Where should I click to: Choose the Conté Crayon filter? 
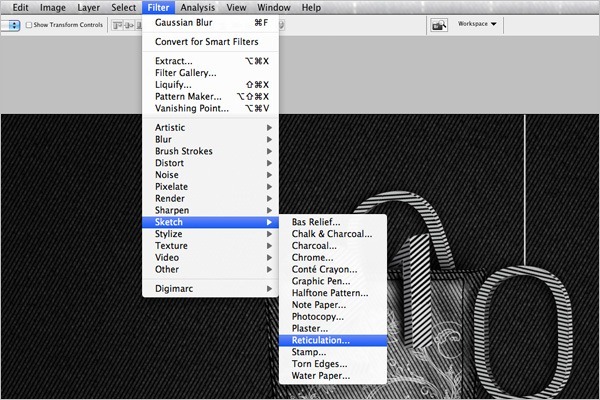[333, 269]
